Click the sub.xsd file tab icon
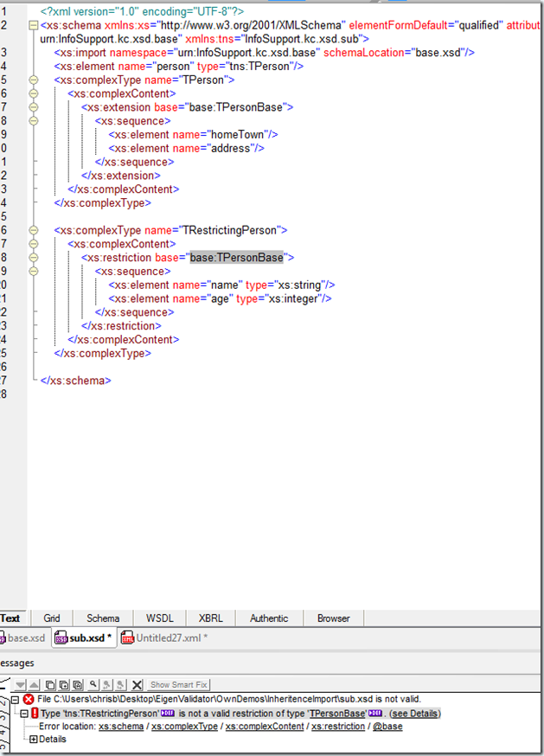Image resolution: width=544 pixels, height=756 pixels. click(61, 638)
